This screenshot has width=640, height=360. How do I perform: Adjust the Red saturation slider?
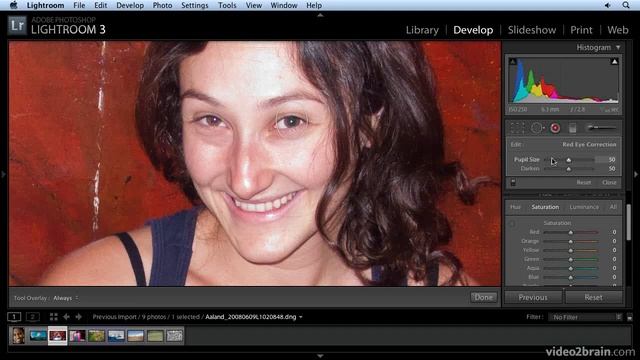[x=571, y=232]
